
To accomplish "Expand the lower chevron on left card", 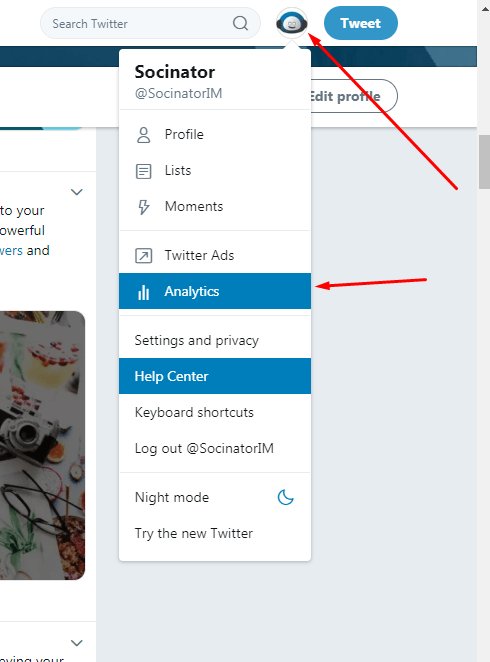I will point(76,643).
